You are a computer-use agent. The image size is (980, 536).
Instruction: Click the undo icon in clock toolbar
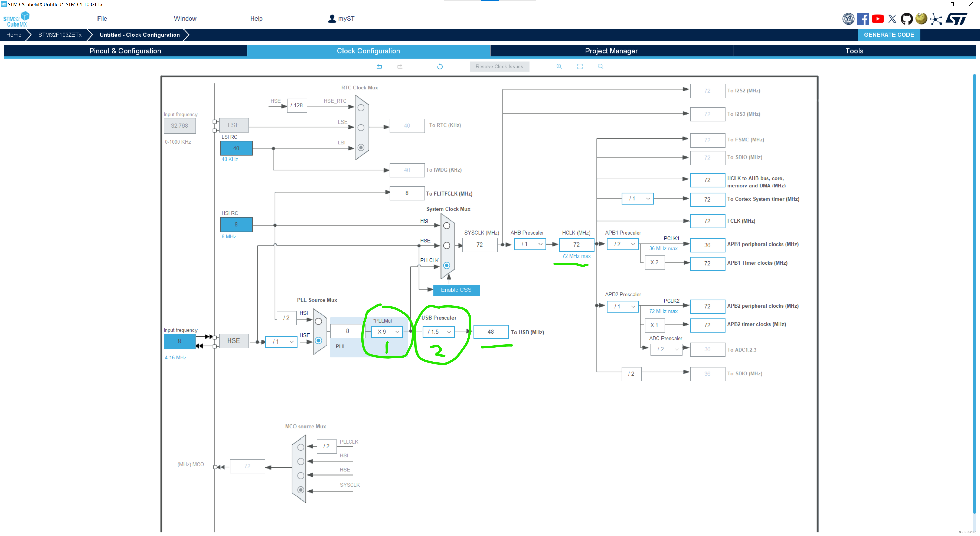pos(379,67)
